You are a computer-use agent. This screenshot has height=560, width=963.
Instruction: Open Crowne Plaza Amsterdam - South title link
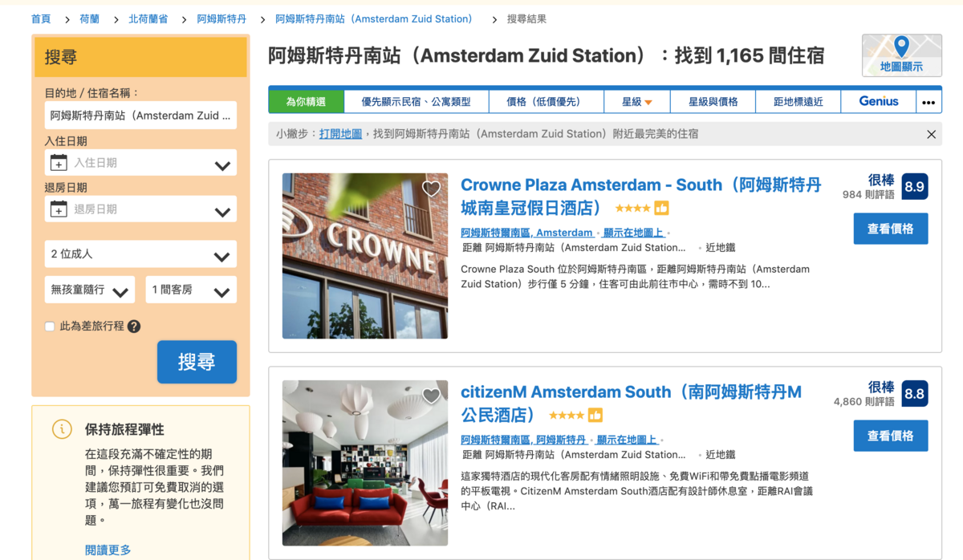point(641,196)
